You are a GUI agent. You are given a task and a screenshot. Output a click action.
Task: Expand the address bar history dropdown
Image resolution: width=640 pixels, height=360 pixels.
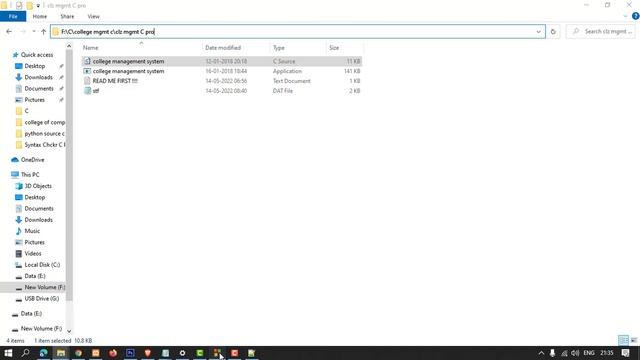[538, 31]
